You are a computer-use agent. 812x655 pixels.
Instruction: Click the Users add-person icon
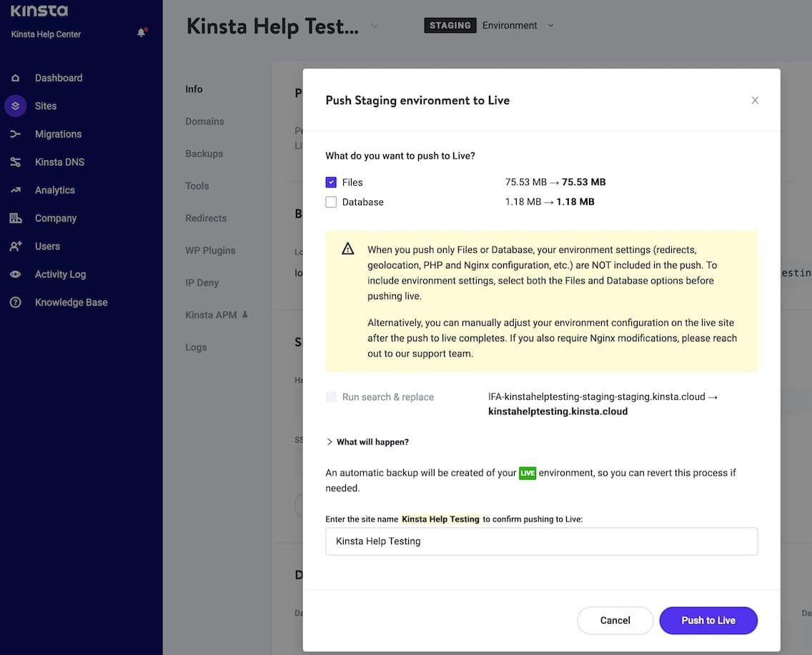(x=16, y=246)
